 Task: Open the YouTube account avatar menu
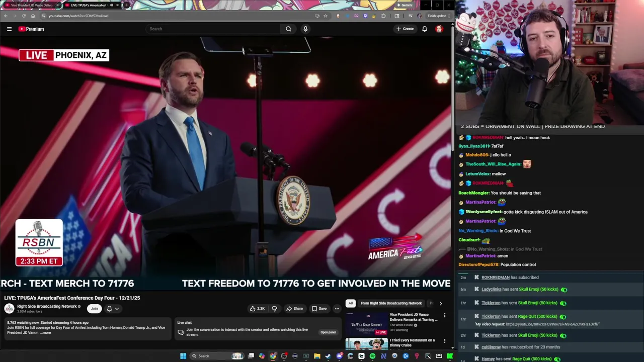point(439,29)
